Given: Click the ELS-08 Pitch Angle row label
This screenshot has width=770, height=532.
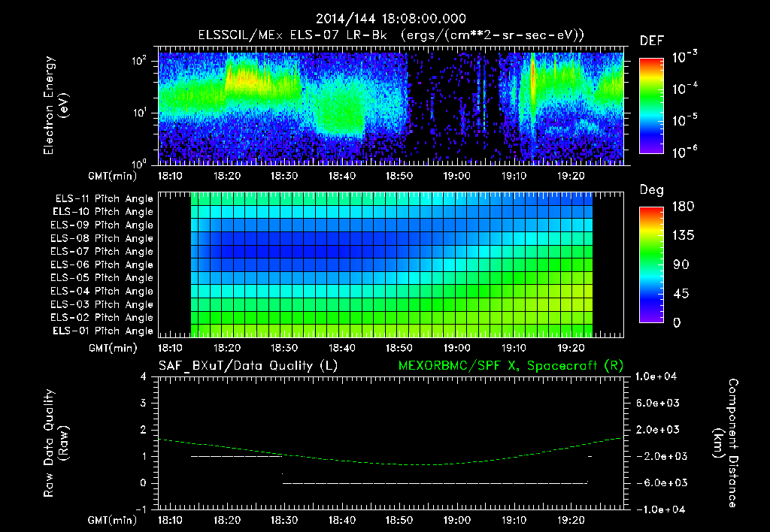Looking at the screenshot, I should coord(102,238).
